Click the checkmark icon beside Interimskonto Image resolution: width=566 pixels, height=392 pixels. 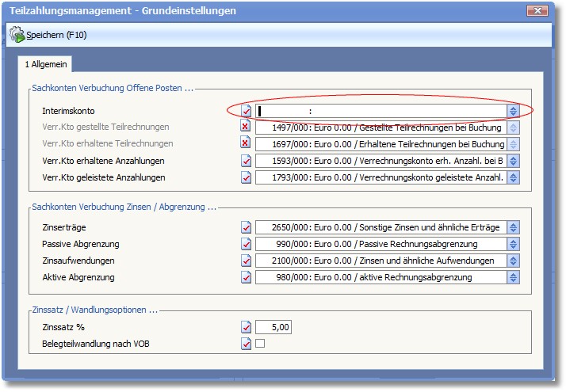pos(247,111)
